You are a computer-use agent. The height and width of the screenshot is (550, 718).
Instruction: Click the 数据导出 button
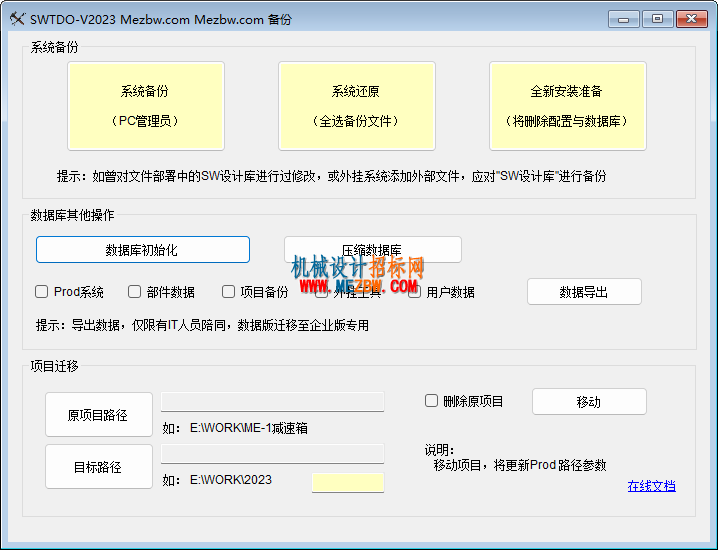point(584,292)
